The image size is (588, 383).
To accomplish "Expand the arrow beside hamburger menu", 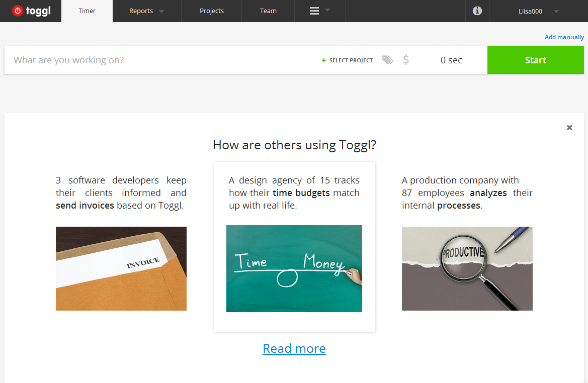I will [327, 10].
